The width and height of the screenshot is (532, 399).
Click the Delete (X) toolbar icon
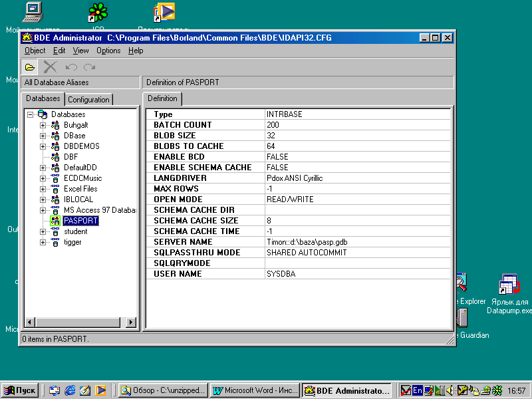pos(50,66)
